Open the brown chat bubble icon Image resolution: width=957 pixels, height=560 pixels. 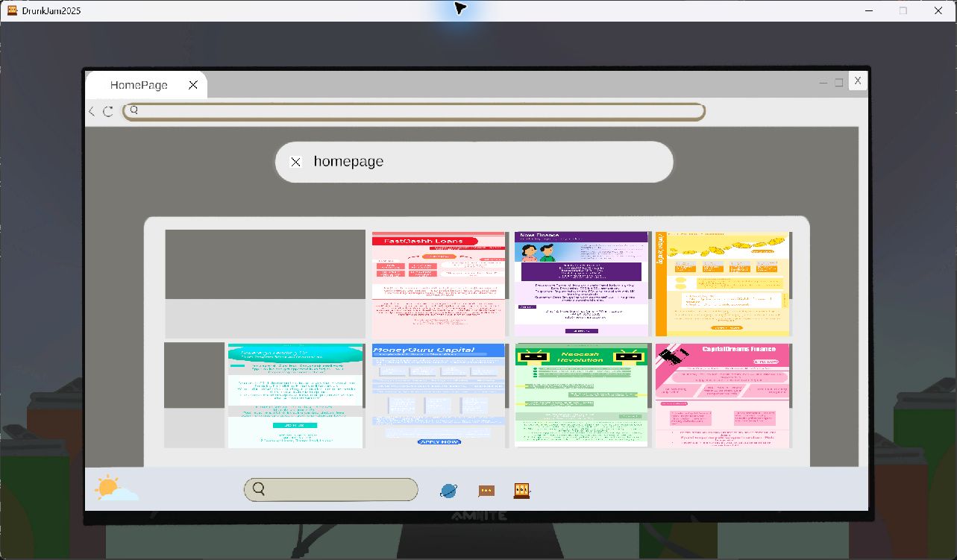click(486, 491)
